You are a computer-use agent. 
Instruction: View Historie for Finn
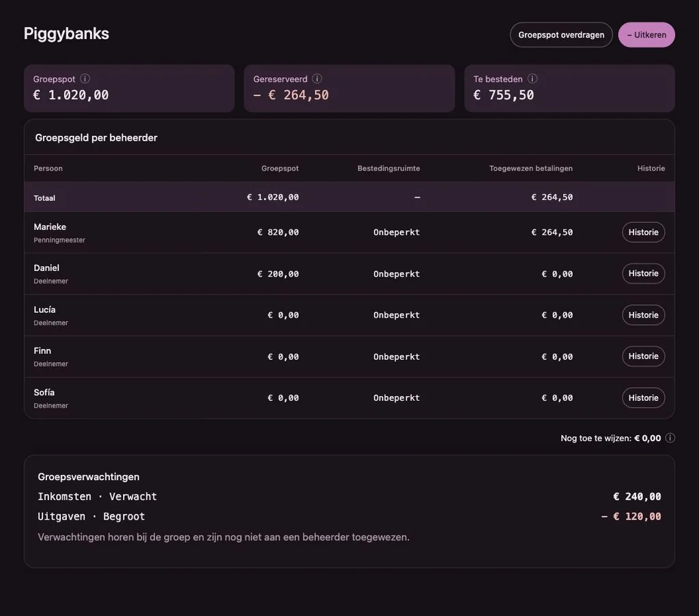pyautogui.click(x=643, y=356)
